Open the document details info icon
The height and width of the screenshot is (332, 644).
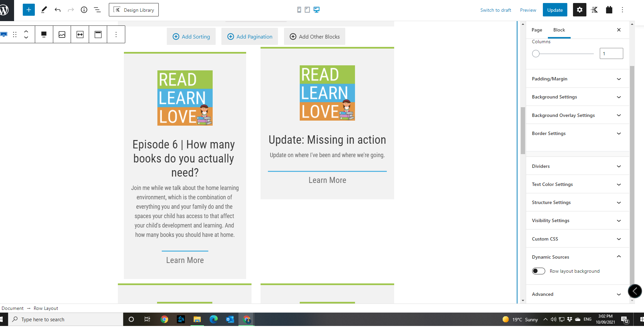[x=84, y=10]
